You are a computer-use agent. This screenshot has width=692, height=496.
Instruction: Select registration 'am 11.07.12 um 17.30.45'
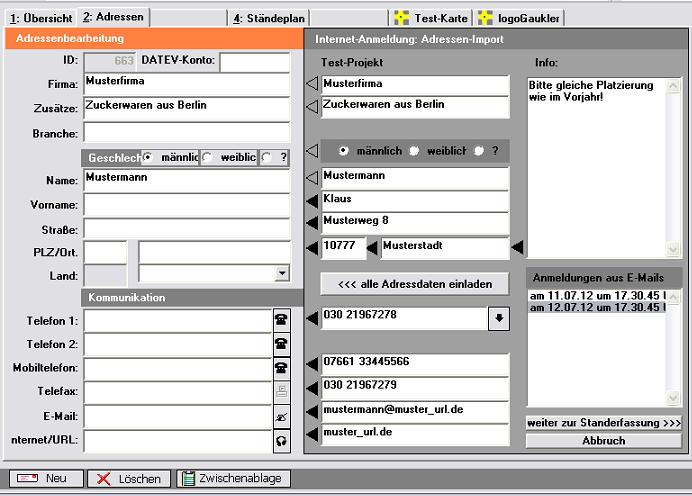point(598,295)
